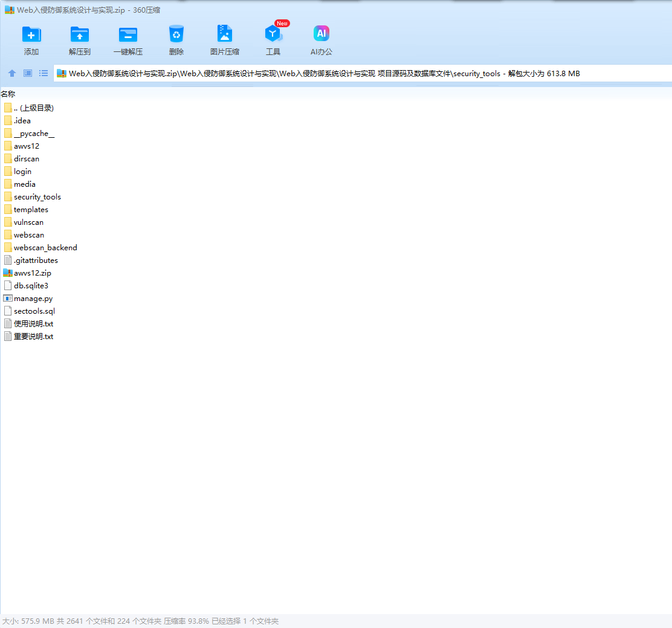The height and width of the screenshot is (628, 672).
Task: Open the 工具 (Tools) icon
Action: point(273,34)
